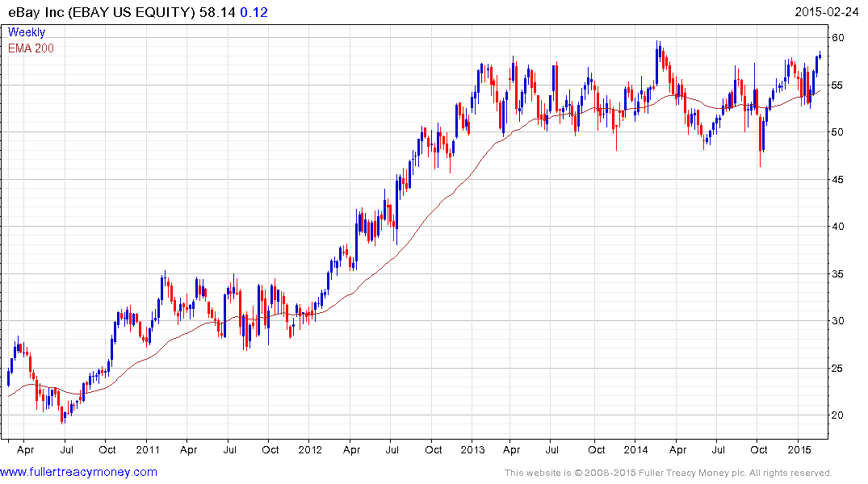Image resolution: width=868 pixels, height=484 pixels.
Task: Click the 55 price axis label
Action: pyautogui.click(x=837, y=86)
